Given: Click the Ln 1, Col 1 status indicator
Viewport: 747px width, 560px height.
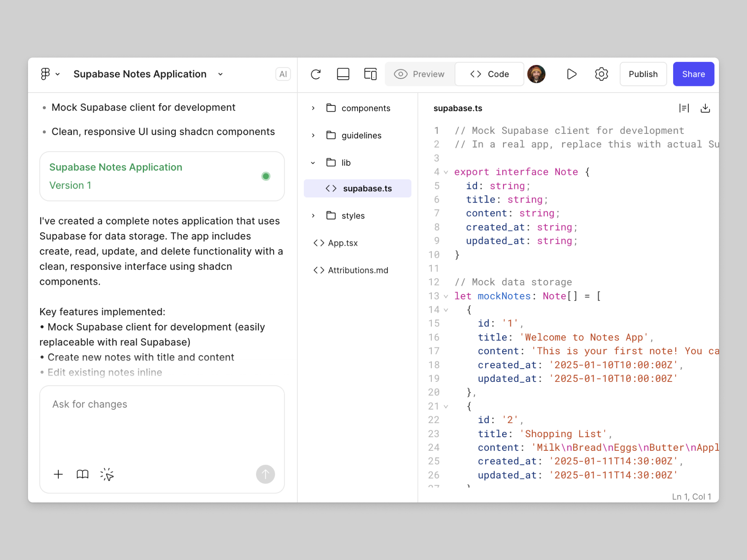Looking at the screenshot, I should pos(691,497).
